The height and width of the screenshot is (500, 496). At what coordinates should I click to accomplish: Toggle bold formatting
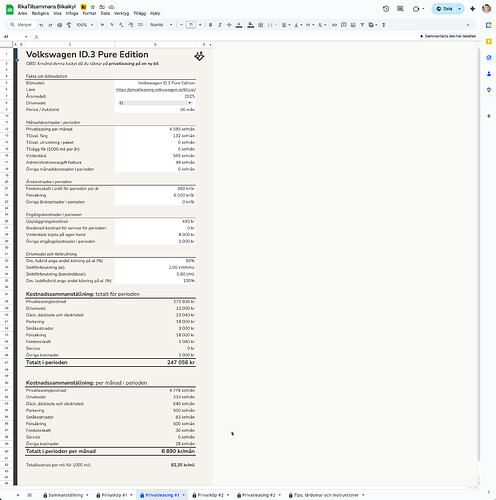coord(210,25)
